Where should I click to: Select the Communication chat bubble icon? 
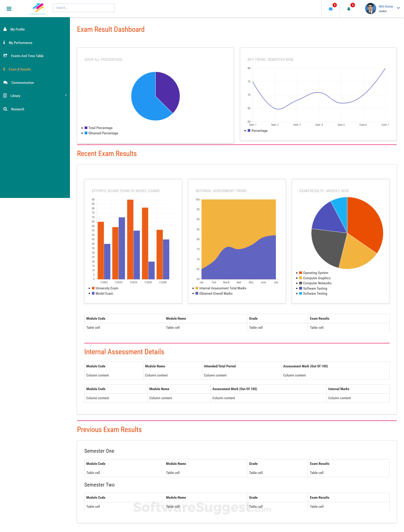point(5,82)
